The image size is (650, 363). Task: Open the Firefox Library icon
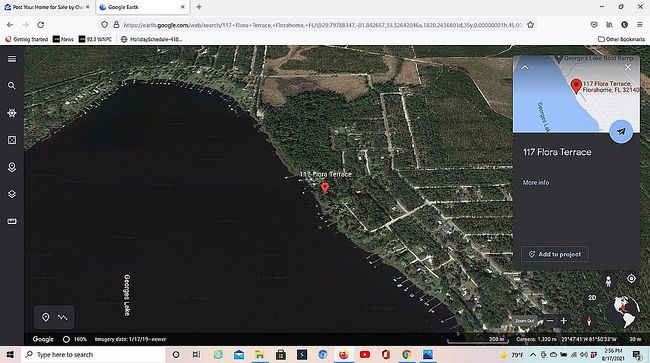click(609, 25)
